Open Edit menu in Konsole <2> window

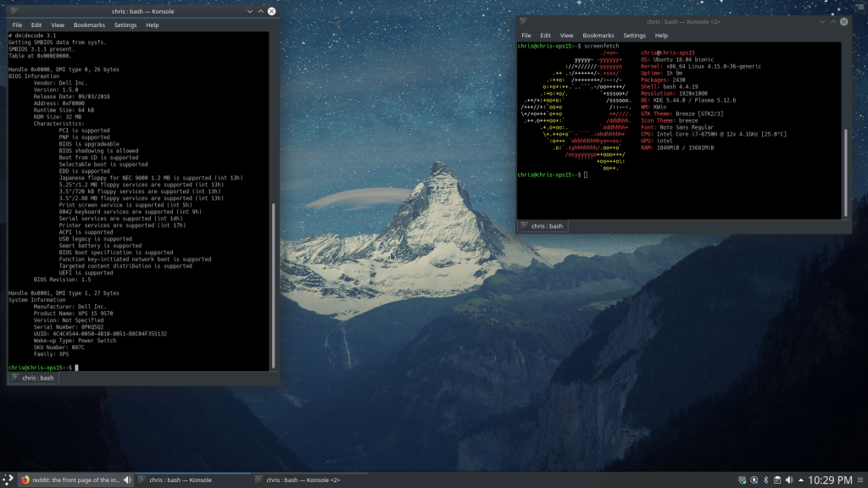pos(545,36)
